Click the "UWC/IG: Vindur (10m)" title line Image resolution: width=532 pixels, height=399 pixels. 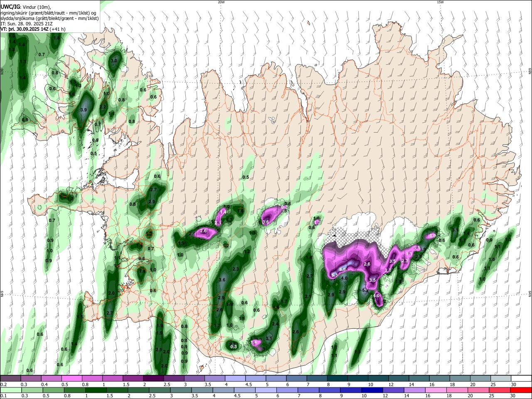pyautogui.click(x=25, y=7)
